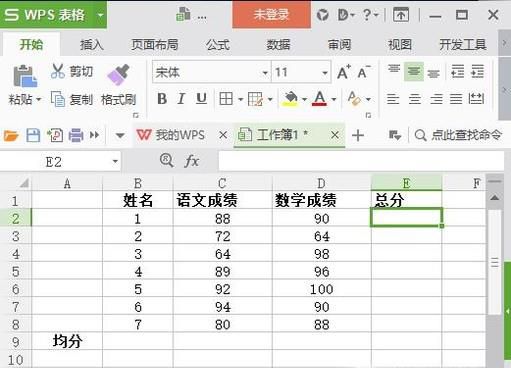Open a file with the folder icon
Screen dimensions: 511x368
pos(11,135)
